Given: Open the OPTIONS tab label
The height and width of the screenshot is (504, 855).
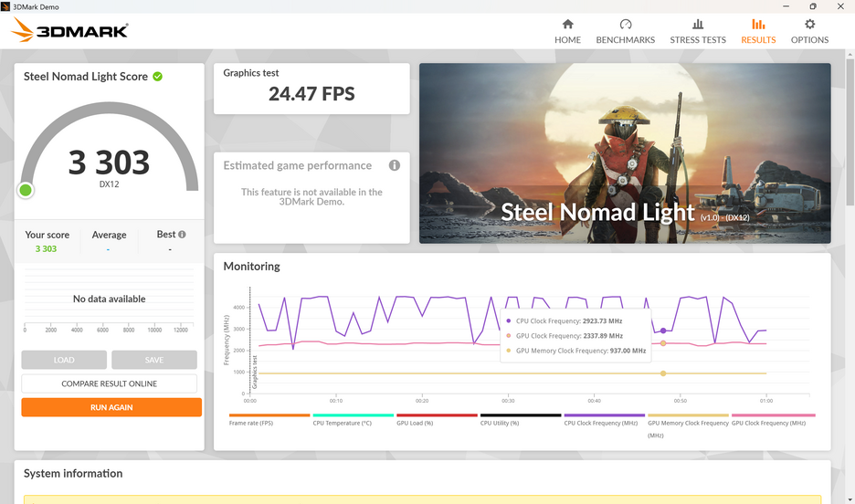Looking at the screenshot, I should click(x=809, y=40).
